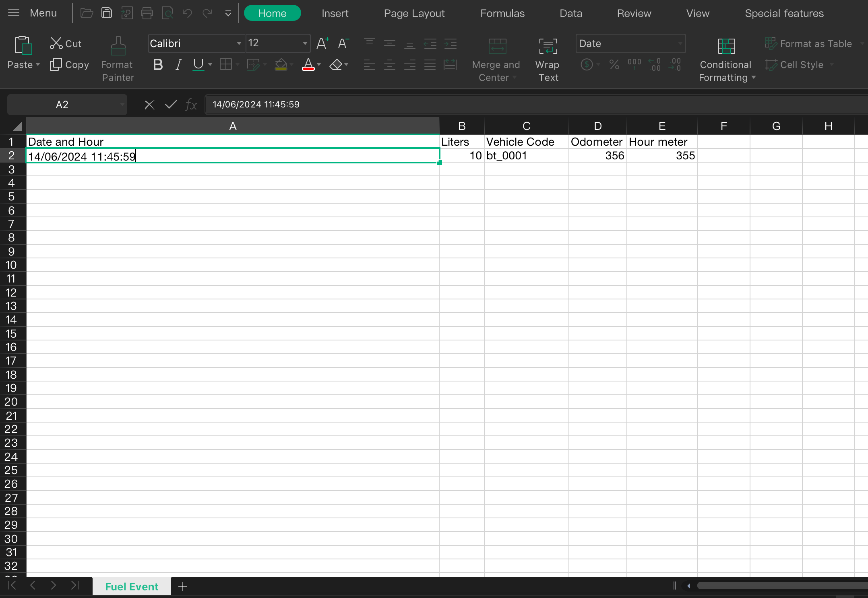This screenshot has width=868, height=598.
Task: Select the Fuel Event sheet tab
Action: [x=132, y=586]
